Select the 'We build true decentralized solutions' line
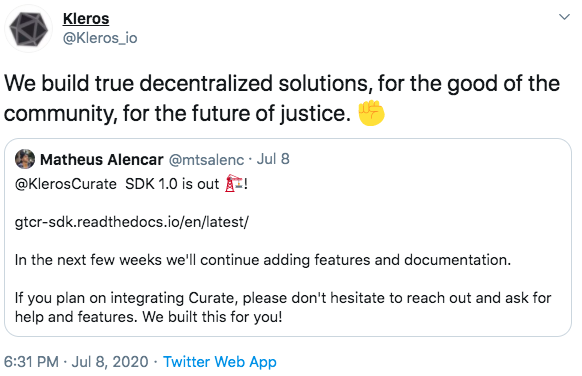 click(x=282, y=83)
